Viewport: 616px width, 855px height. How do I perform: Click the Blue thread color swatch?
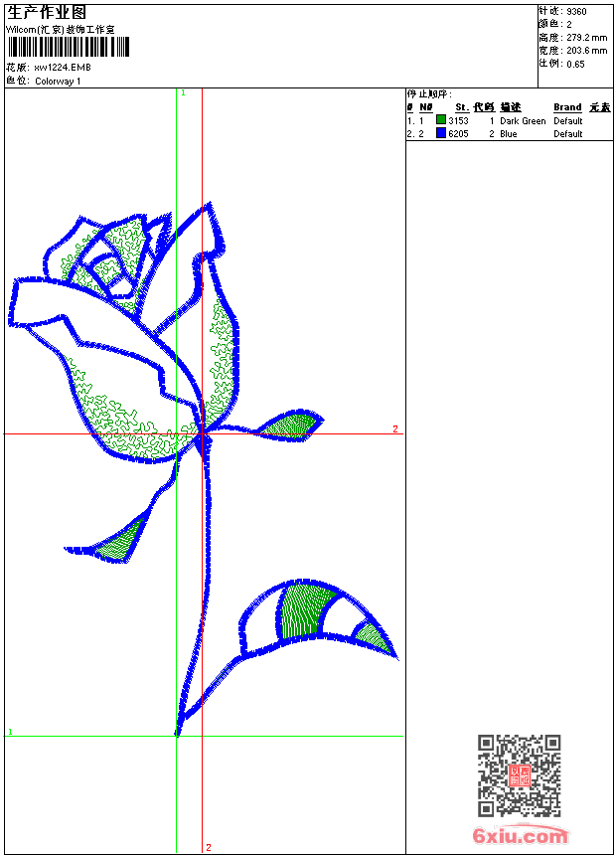[x=441, y=133]
